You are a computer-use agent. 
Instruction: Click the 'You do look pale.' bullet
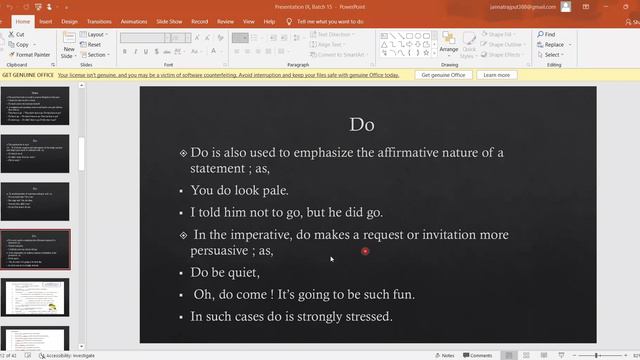240,190
